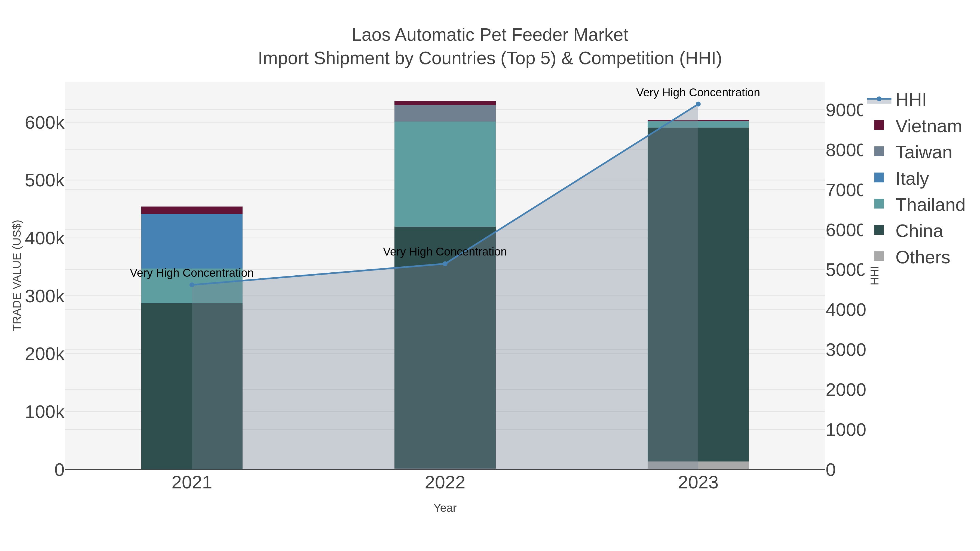Screen dimensions: 980x551
Task: Click the 600k y-axis tick label
Action: pyautogui.click(x=45, y=123)
